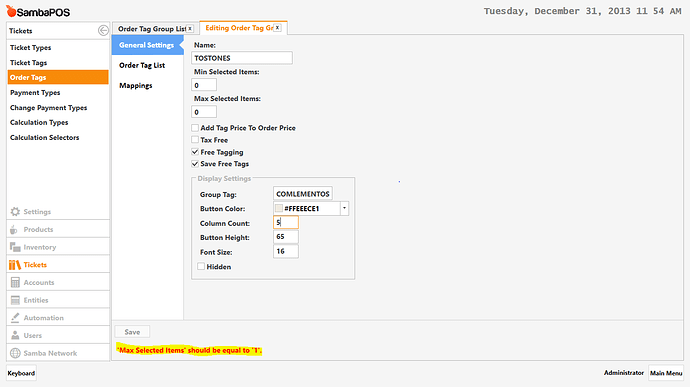
Task: Open Entities section icon
Action: coord(15,300)
